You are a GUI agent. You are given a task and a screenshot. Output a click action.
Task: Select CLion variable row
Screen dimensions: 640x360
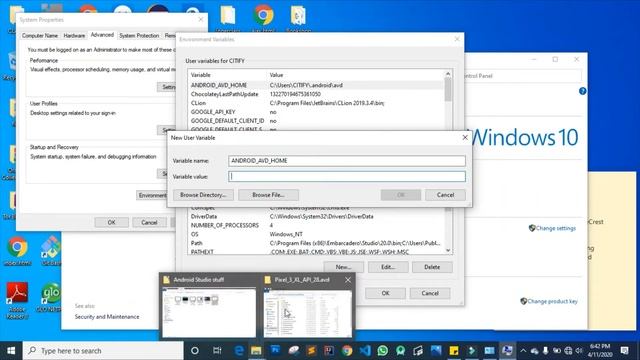(x=316, y=103)
